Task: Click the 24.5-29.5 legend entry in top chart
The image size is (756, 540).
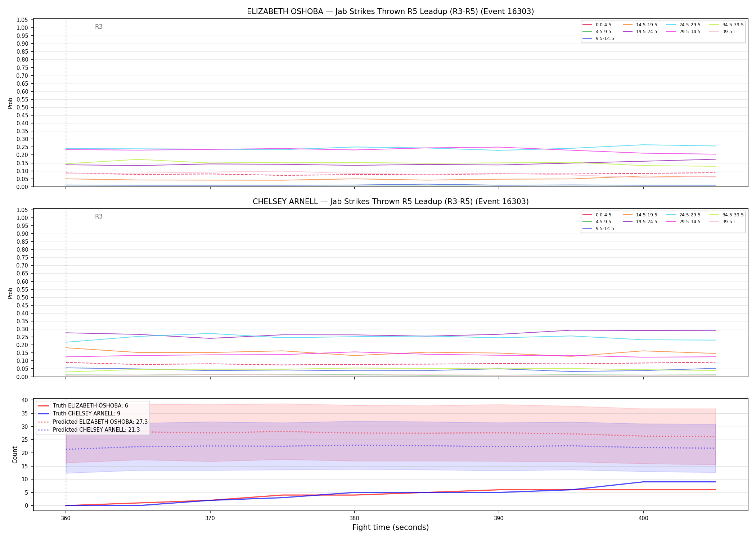Action: [683, 25]
